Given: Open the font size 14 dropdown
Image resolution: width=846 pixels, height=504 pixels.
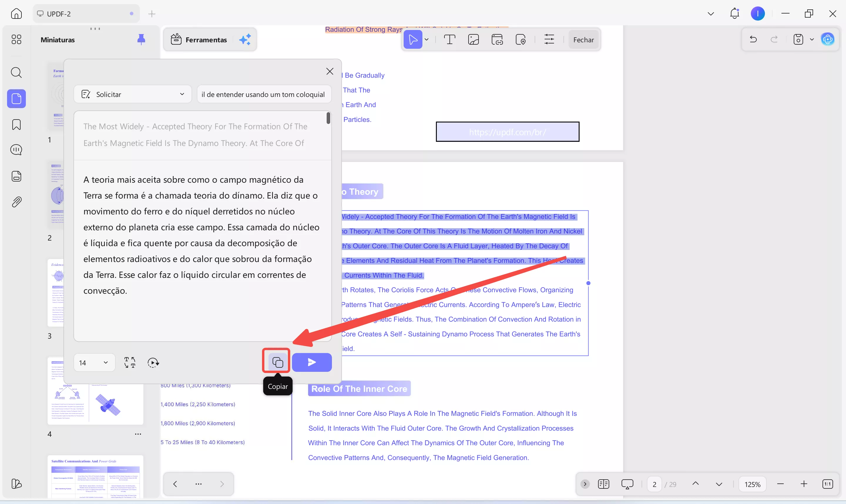Looking at the screenshot, I should [x=94, y=363].
